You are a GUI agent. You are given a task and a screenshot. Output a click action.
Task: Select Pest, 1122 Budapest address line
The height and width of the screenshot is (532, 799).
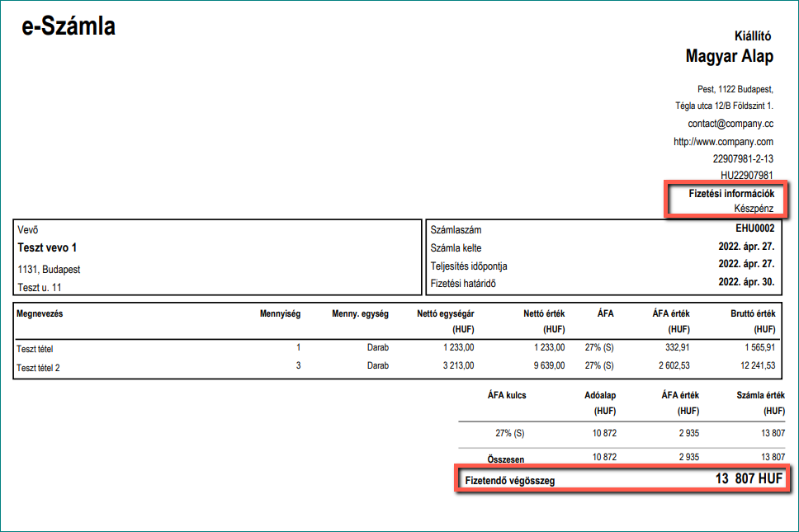click(x=735, y=89)
